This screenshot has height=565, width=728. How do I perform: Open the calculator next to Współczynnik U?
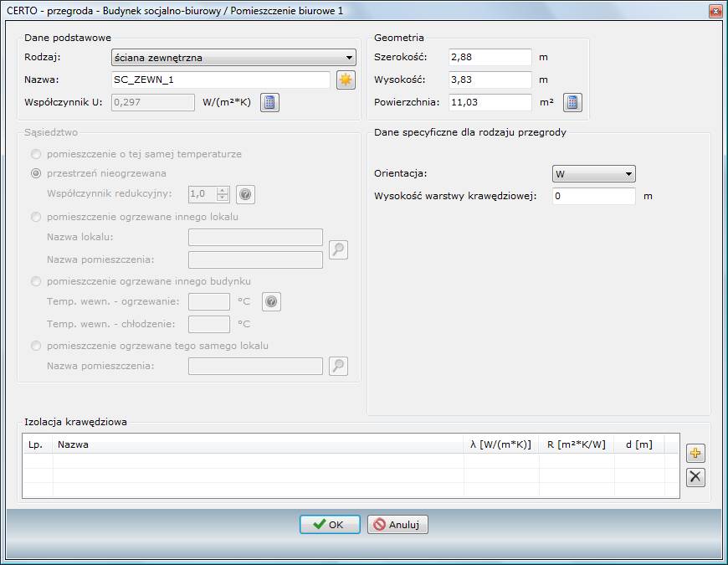pos(269,103)
